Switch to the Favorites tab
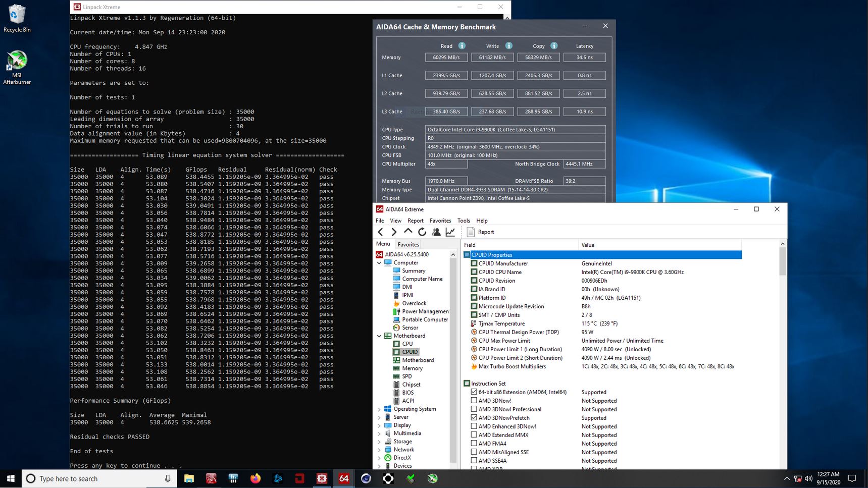Image resolution: width=868 pixels, height=488 pixels. [409, 245]
